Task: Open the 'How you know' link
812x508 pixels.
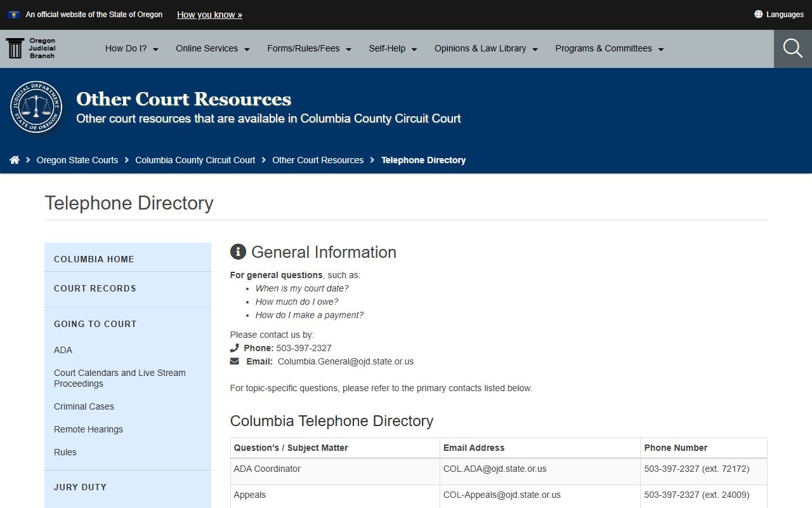Action: point(209,15)
